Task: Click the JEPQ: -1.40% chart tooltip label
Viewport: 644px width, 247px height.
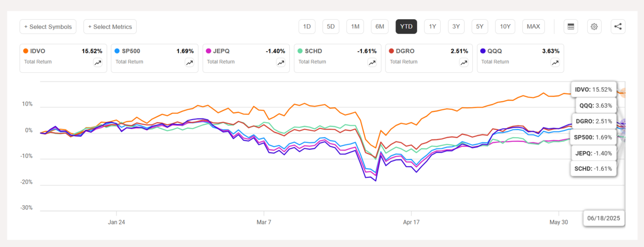Action: coord(593,154)
